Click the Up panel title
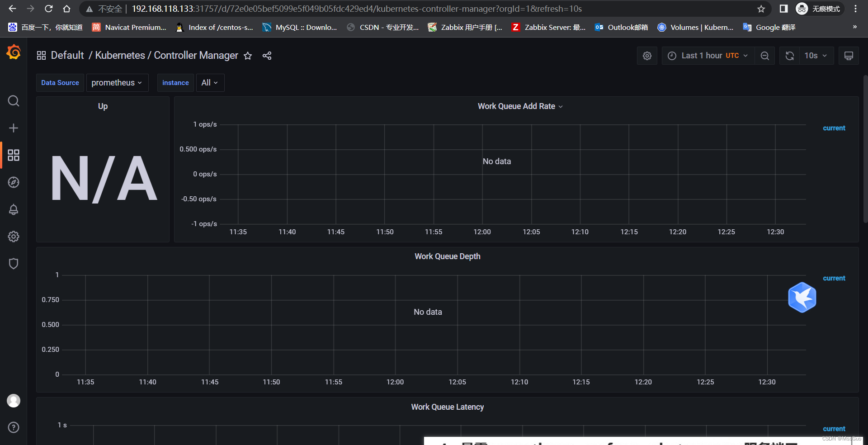The height and width of the screenshot is (445, 868). coord(103,106)
